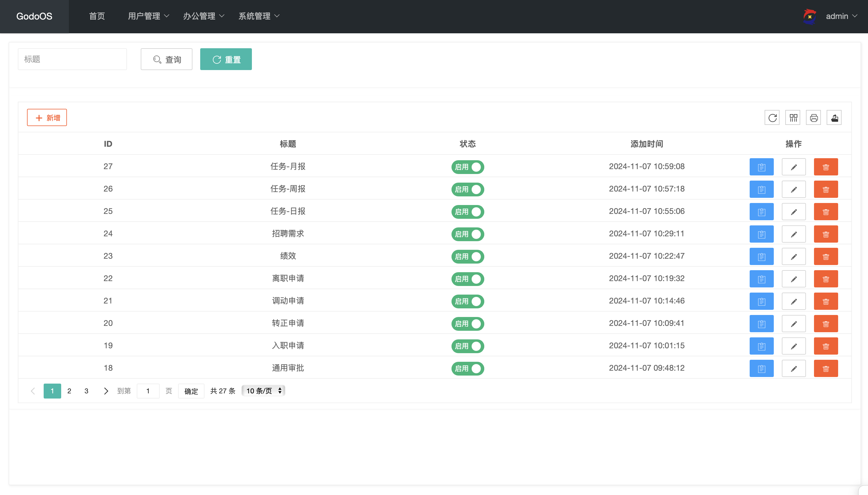Open the clipboard icon for 任务-月报
This screenshot has height=495, width=868.
click(x=762, y=167)
